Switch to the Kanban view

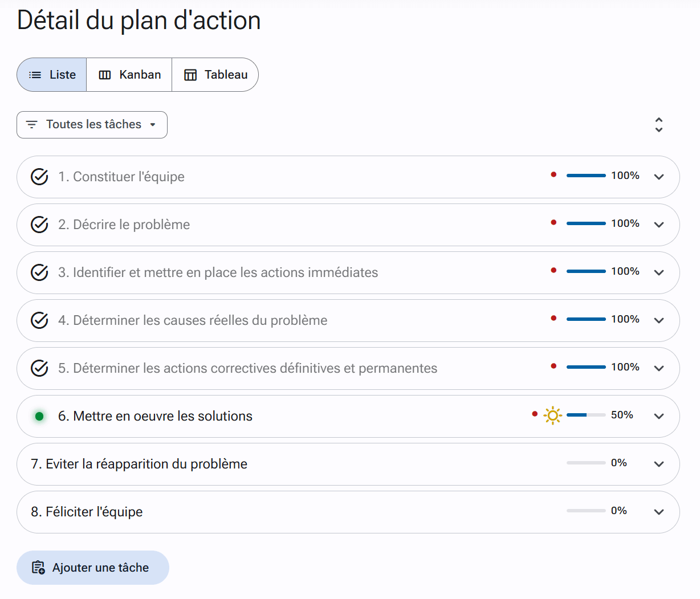click(129, 75)
